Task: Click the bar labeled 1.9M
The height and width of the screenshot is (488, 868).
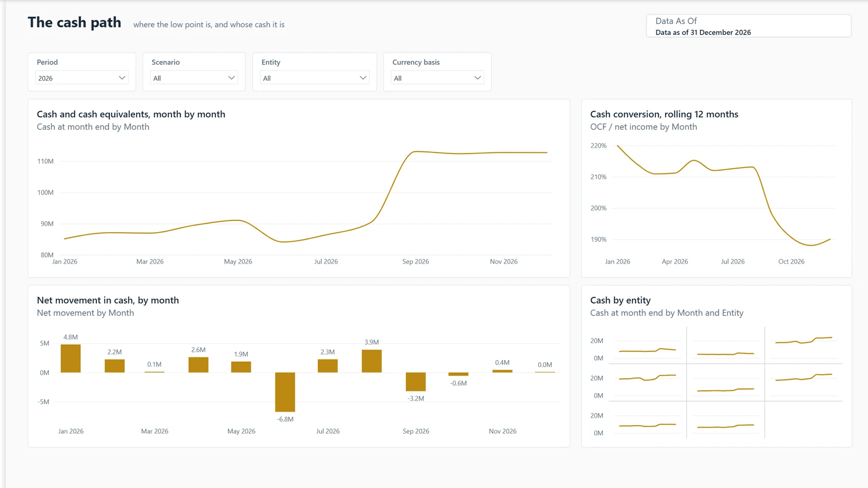Action: [x=241, y=367]
